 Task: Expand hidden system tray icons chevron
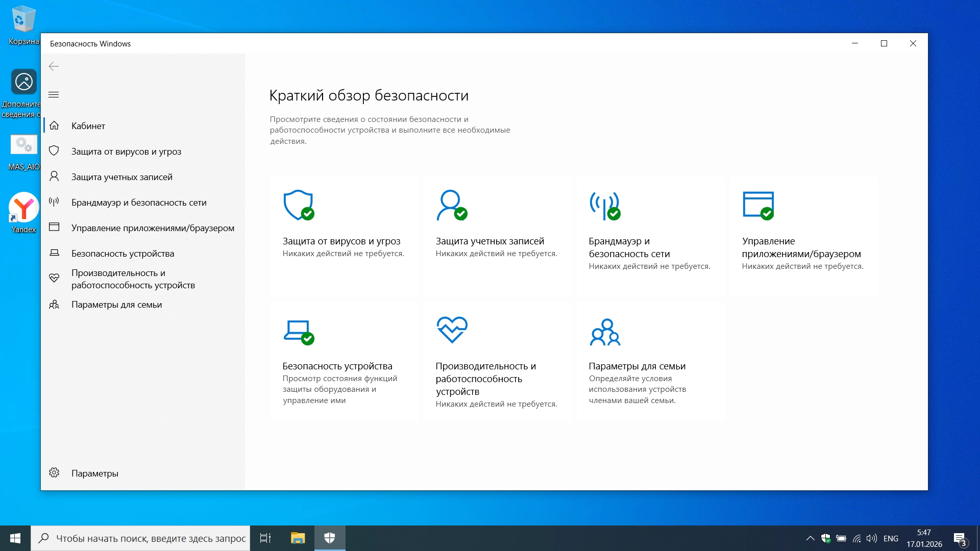(x=810, y=538)
